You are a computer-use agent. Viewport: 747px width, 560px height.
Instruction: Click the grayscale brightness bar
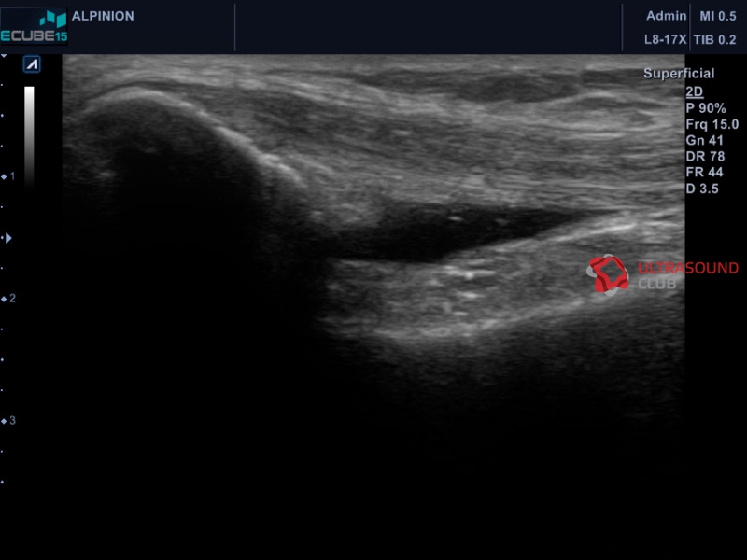tap(29, 136)
